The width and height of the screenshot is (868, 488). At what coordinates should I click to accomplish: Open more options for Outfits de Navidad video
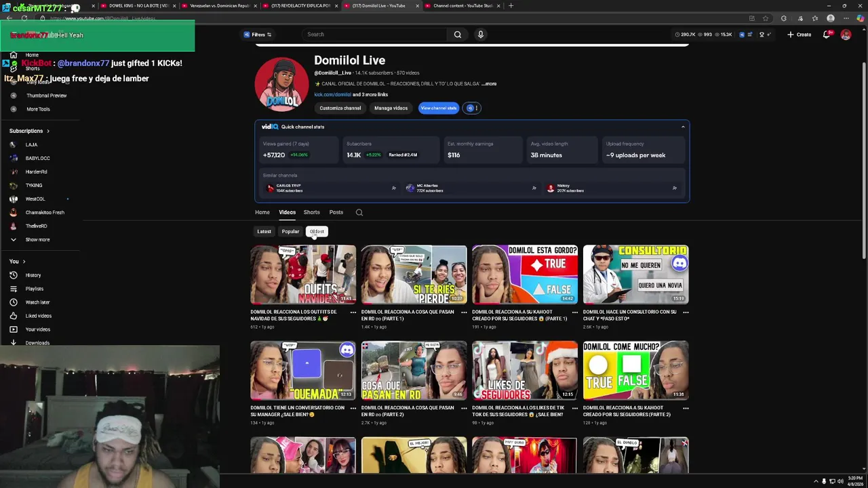pos(353,312)
